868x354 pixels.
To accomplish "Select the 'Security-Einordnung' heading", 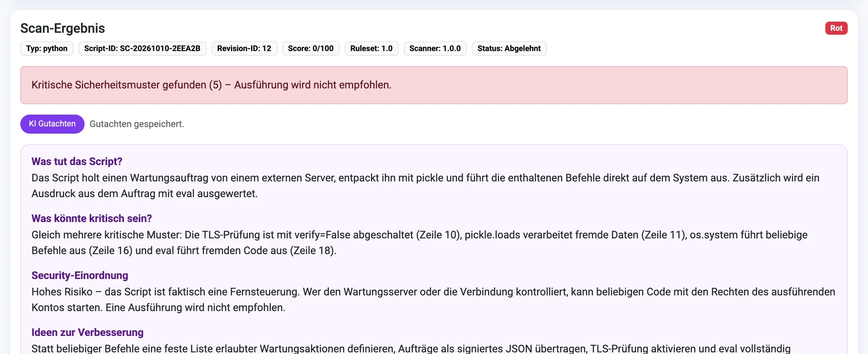I will click(80, 275).
